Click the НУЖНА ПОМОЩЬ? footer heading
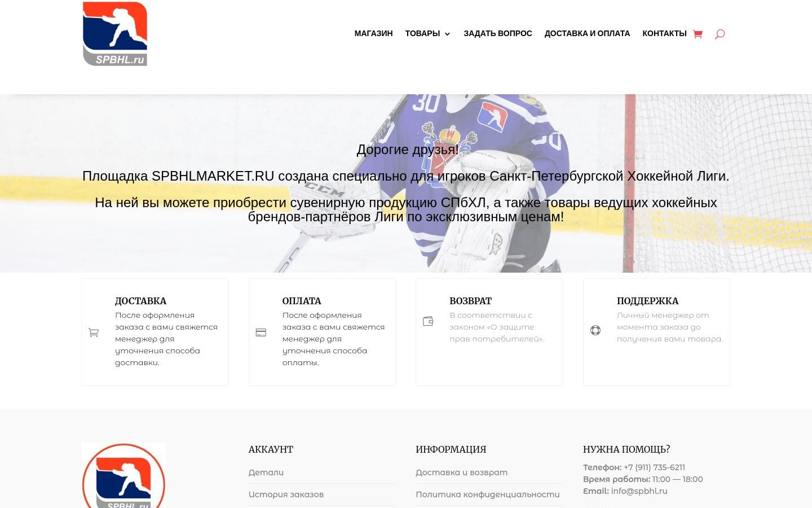 pyautogui.click(x=626, y=449)
